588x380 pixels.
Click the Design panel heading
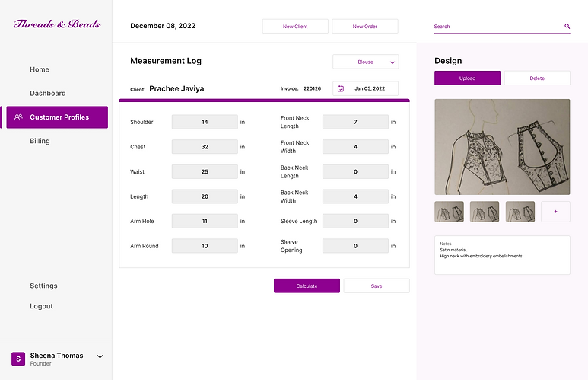[x=448, y=61]
